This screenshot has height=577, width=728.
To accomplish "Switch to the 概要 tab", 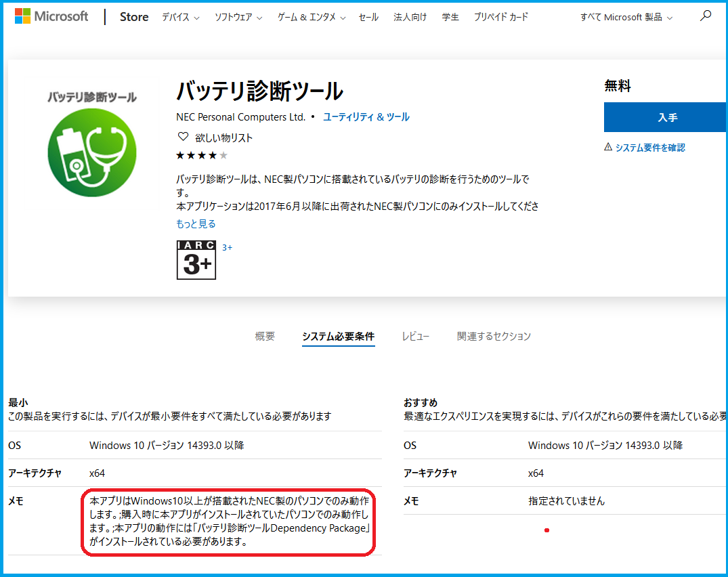I will (265, 336).
